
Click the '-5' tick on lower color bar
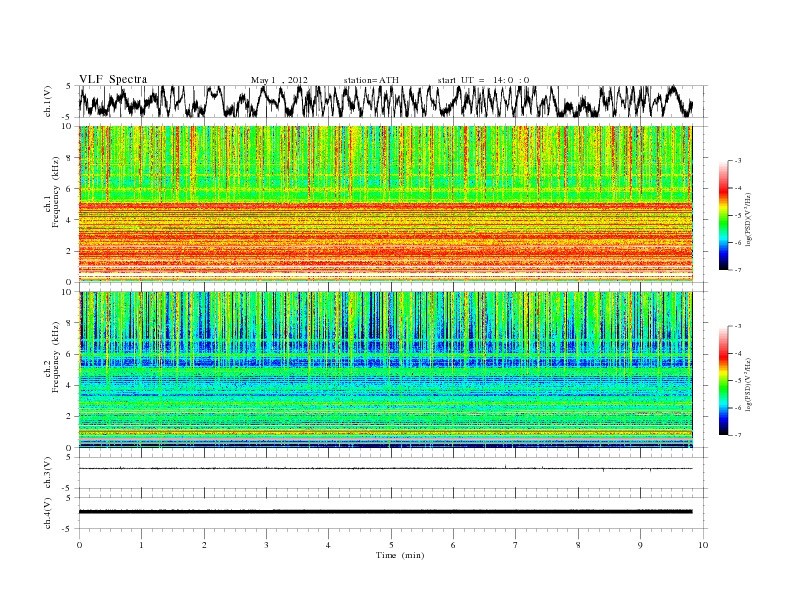[738, 381]
